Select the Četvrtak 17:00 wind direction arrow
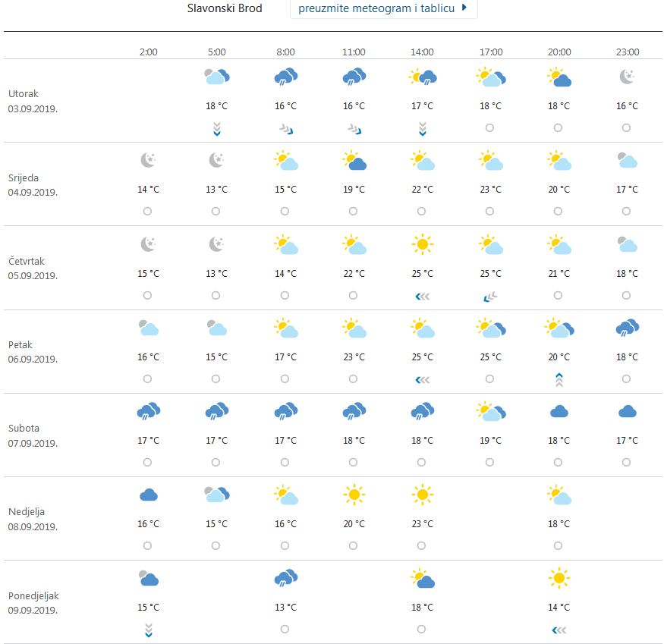 [x=490, y=296]
